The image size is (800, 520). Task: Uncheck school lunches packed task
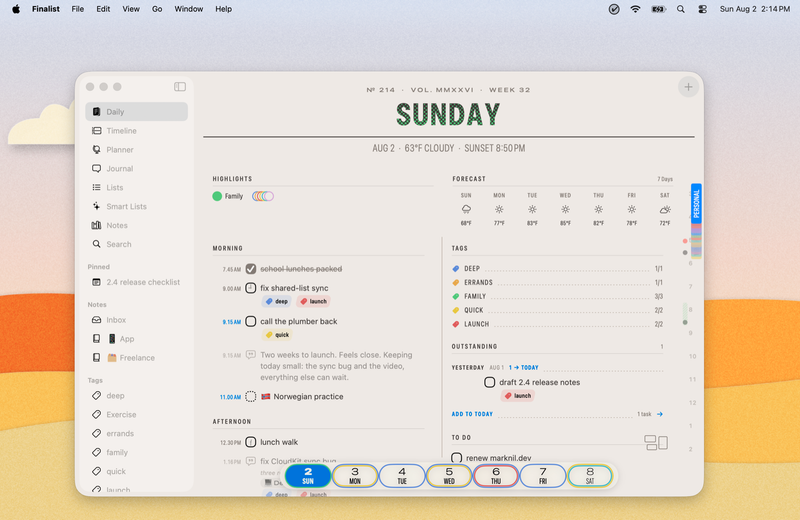click(251, 269)
